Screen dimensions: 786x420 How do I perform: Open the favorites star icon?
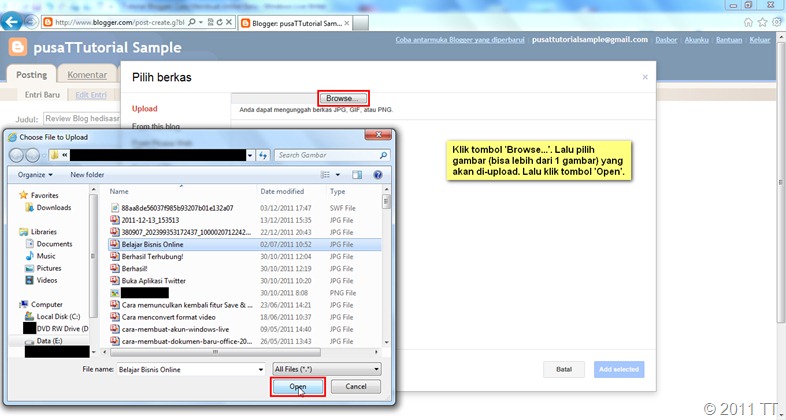(762, 22)
